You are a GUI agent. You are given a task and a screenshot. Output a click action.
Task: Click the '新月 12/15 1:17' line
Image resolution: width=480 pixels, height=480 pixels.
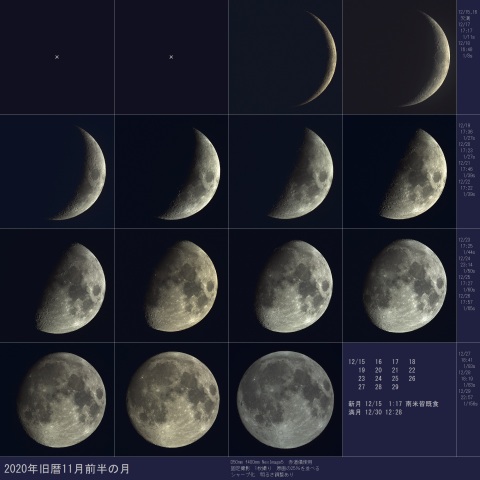pyautogui.click(x=374, y=404)
